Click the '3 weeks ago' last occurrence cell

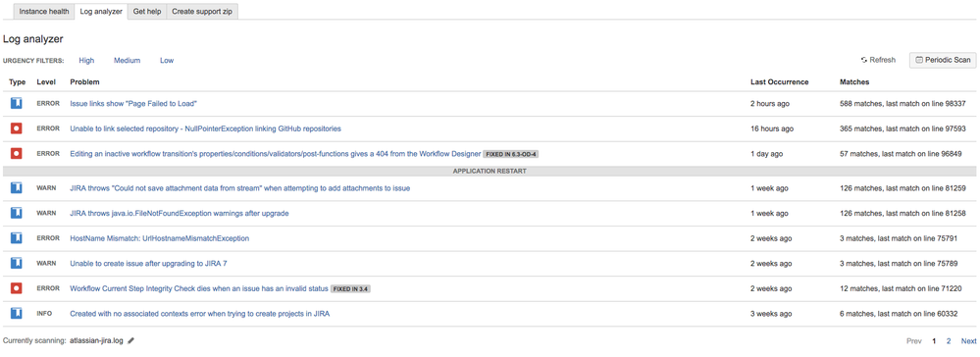(771, 313)
